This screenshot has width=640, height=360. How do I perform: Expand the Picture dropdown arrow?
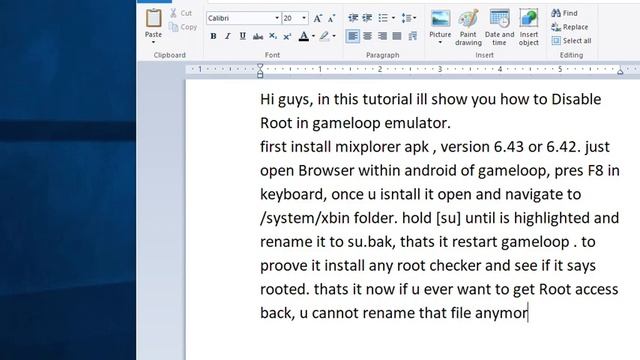pos(440,42)
